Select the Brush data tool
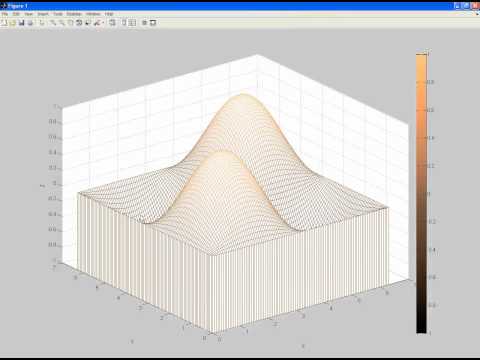The width and height of the screenshot is (480, 360). [97, 23]
